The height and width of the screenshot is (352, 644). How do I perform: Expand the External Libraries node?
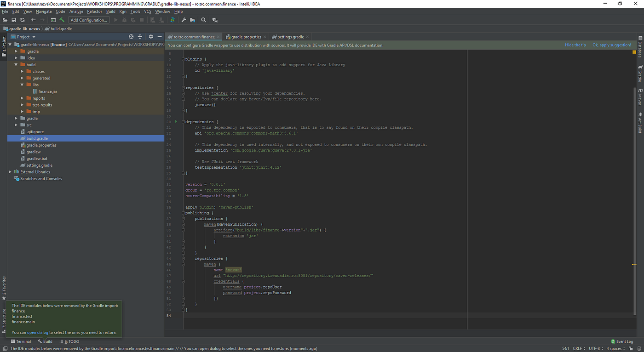click(x=10, y=172)
